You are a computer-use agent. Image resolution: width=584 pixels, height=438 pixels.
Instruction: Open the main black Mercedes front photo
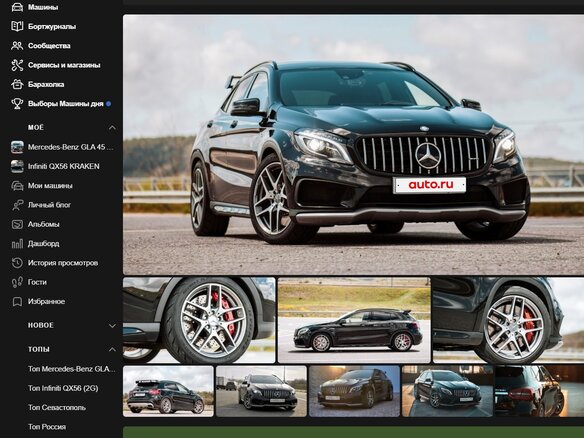pos(353,145)
